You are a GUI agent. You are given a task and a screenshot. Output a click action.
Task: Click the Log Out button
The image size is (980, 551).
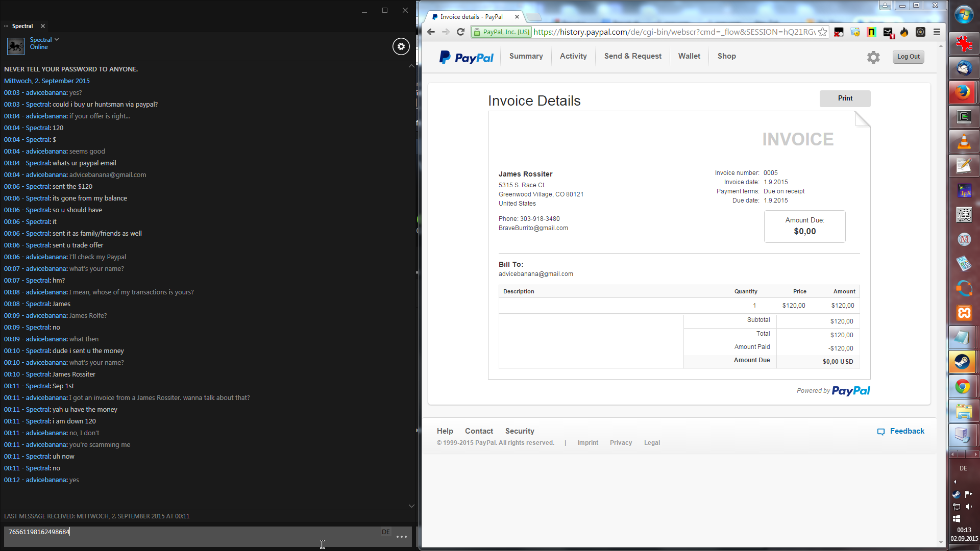point(908,57)
